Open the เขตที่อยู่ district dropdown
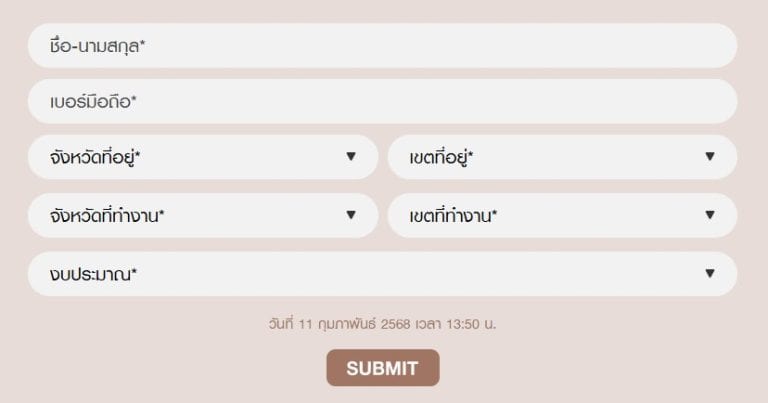The height and width of the screenshot is (403, 768). click(x=562, y=157)
